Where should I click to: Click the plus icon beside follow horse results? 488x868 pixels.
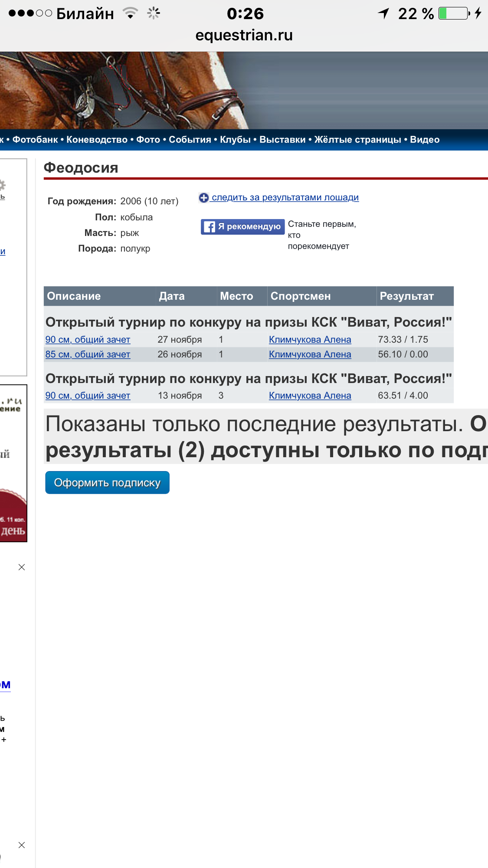point(203,198)
